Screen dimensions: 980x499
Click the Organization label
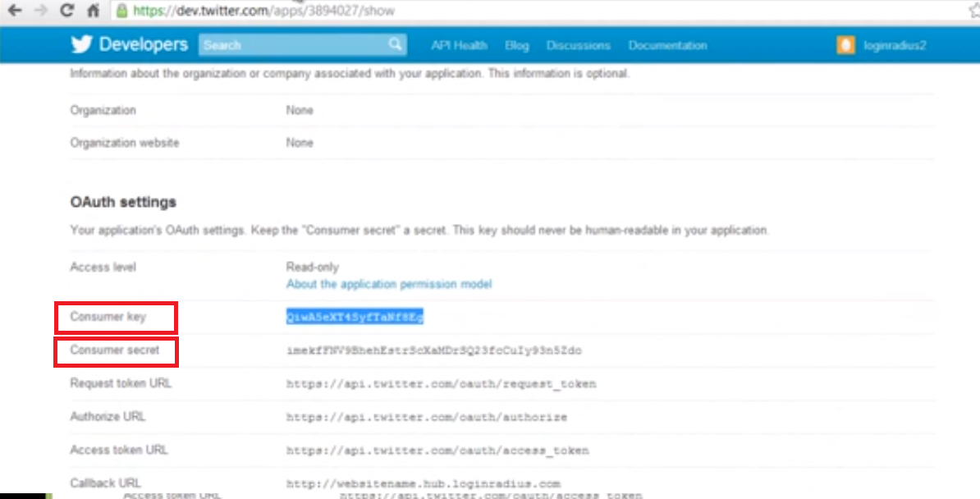pyautogui.click(x=103, y=110)
